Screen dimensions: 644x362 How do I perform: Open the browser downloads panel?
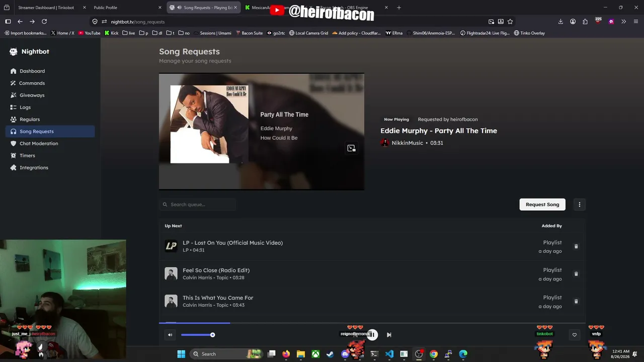[560, 22]
